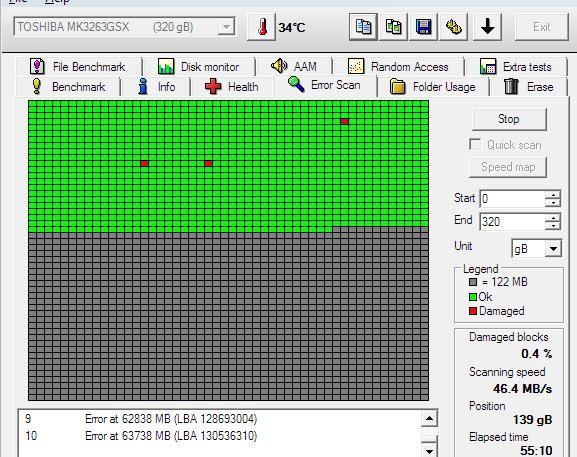Click the Erase trash can icon
The width and height of the screenshot is (577, 457).
click(x=511, y=86)
